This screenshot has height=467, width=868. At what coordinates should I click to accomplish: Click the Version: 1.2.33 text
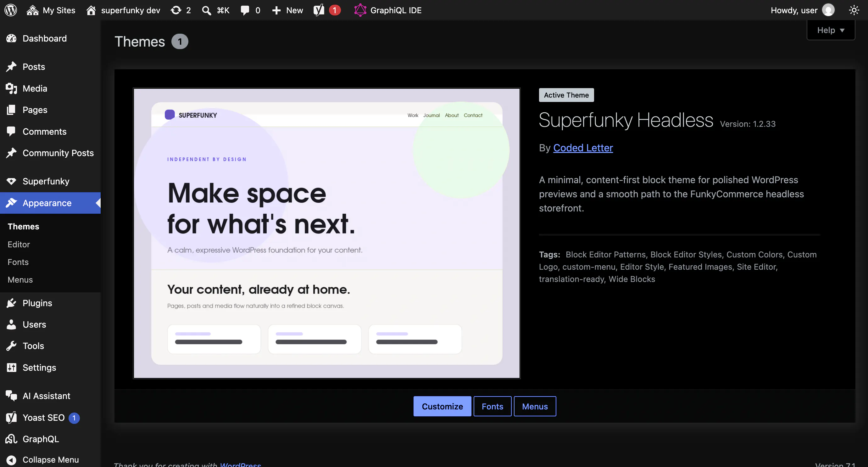pyautogui.click(x=748, y=124)
